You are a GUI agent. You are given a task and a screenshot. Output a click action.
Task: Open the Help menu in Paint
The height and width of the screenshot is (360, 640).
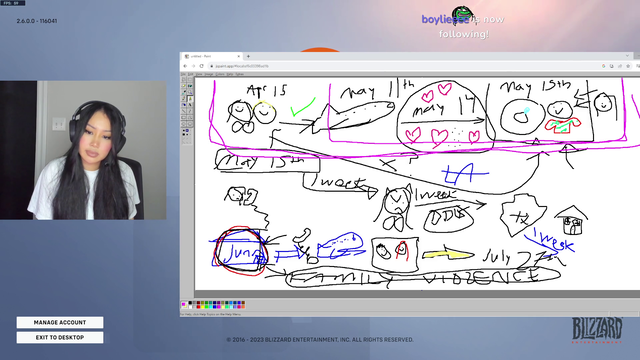coord(230,74)
